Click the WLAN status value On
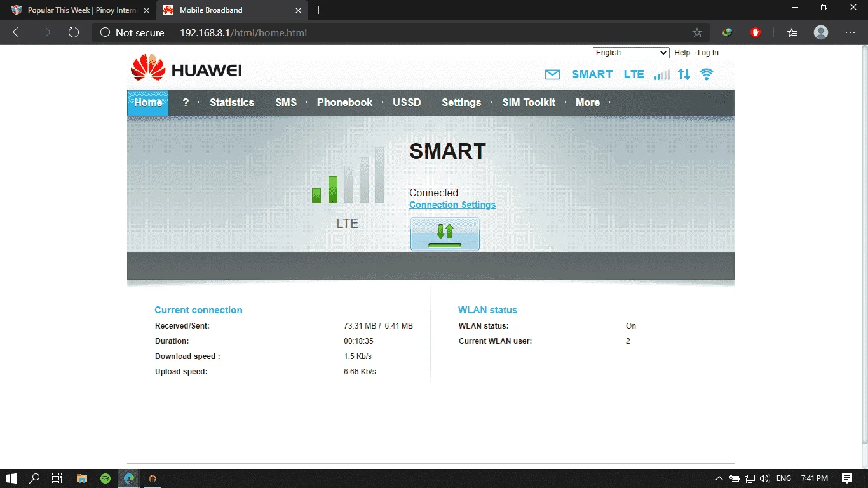Screen dimensions: 868x488 (631, 326)
